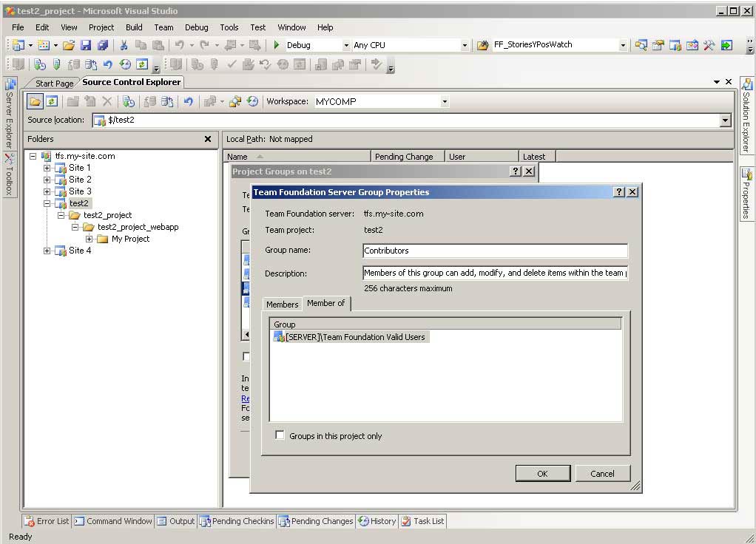Click the blue Undo Pending Changes icon in Source Control Explorer
Image resolution: width=756 pixels, height=544 pixels.
pos(188,102)
